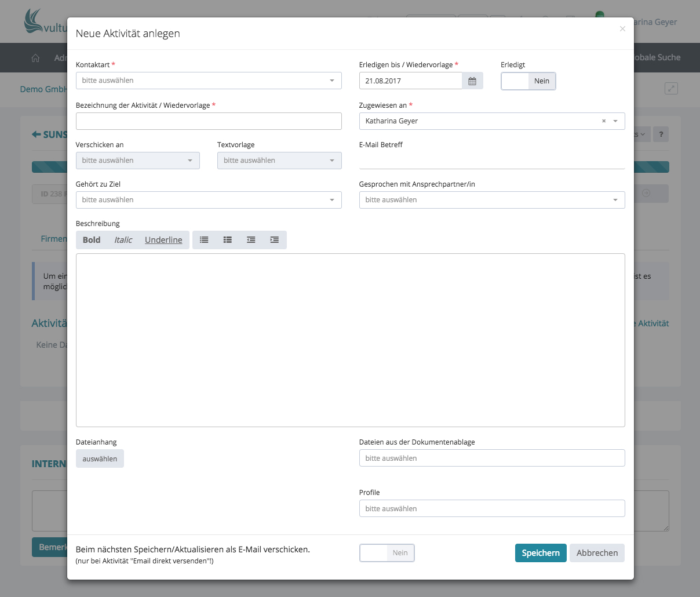Open the Kontaktart dropdown
The image size is (700, 597).
pyautogui.click(x=209, y=81)
